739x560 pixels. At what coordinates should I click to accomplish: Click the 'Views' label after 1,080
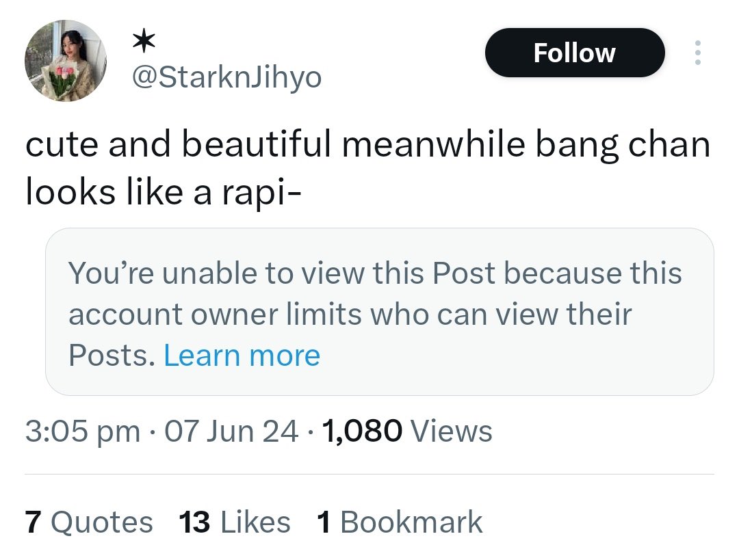(452, 431)
